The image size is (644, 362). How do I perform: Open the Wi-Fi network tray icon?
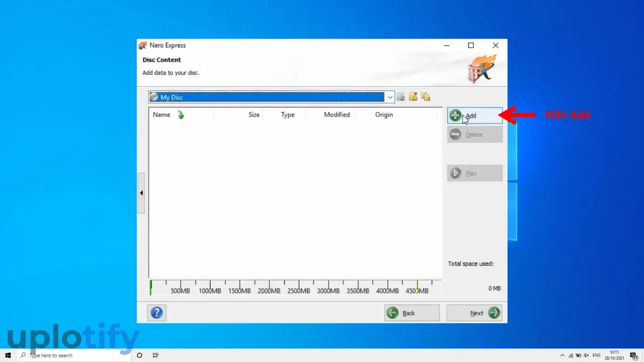571,355
